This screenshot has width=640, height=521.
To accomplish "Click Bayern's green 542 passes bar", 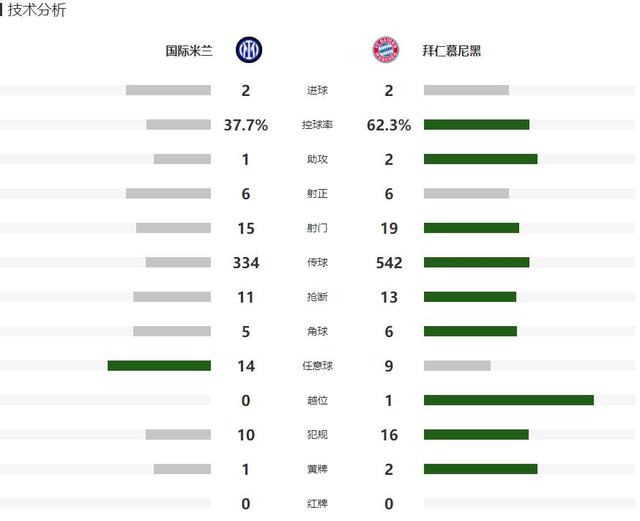I will click(476, 263).
